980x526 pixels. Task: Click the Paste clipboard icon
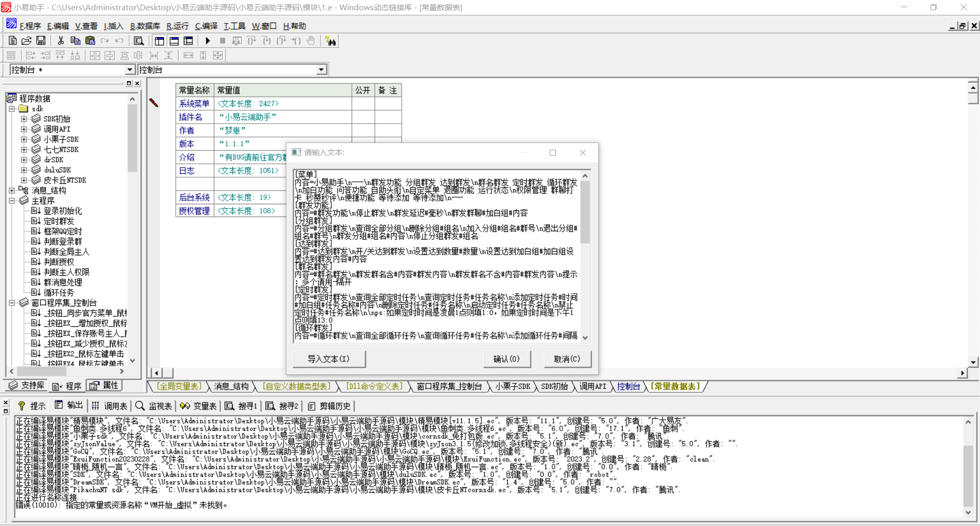(90, 41)
